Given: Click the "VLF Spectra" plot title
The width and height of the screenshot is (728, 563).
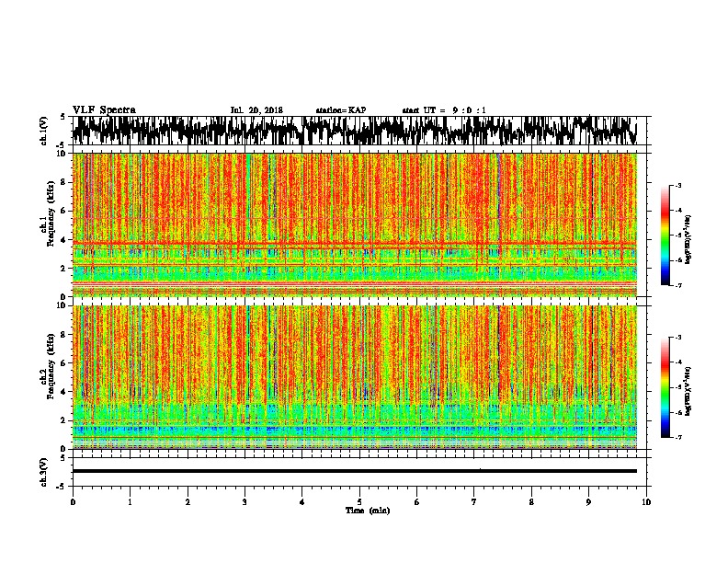Looking at the screenshot, I should click(104, 109).
